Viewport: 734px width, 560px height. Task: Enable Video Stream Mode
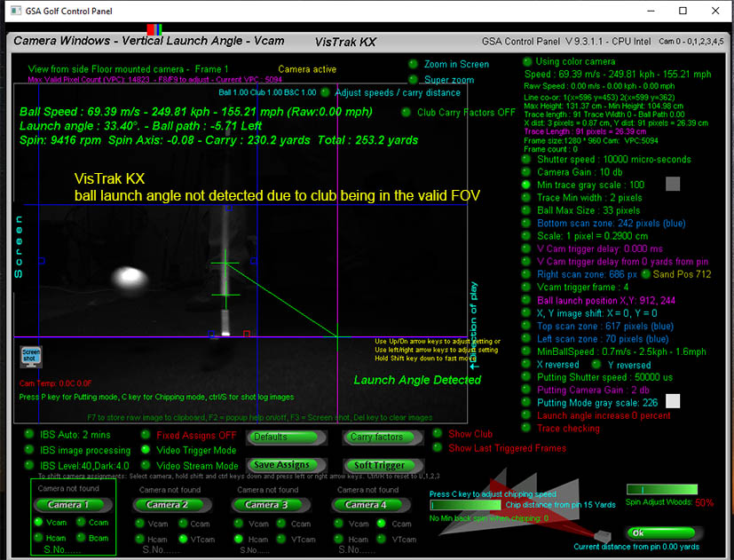click(x=146, y=465)
